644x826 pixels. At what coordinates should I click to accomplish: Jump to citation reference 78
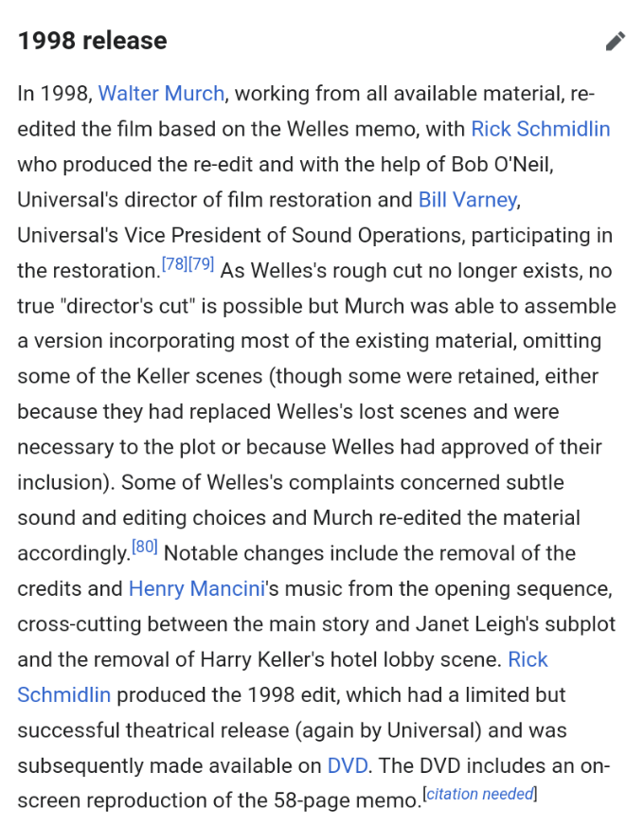[x=174, y=264]
